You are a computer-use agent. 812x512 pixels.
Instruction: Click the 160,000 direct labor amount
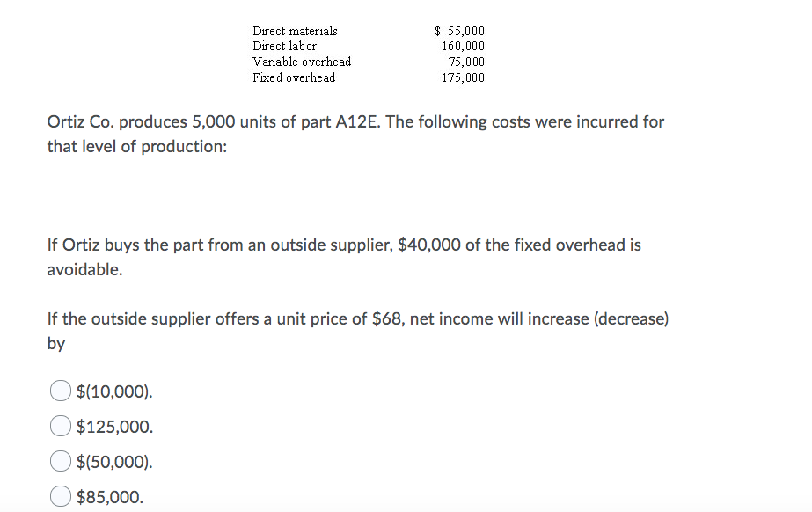point(464,46)
